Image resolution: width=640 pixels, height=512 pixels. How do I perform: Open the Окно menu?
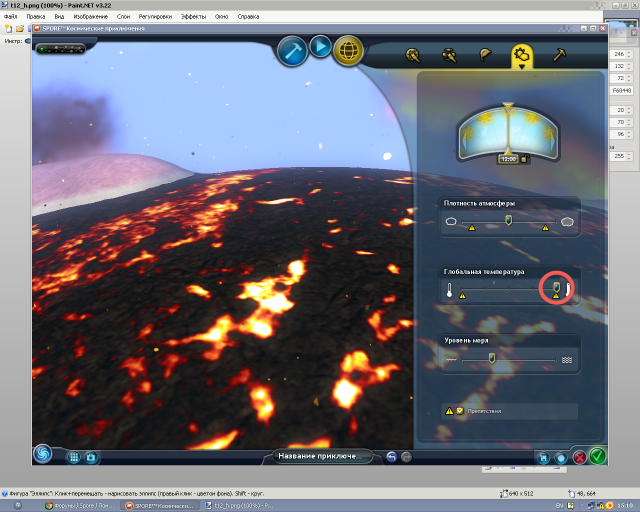pyautogui.click(x=221, y=17)
